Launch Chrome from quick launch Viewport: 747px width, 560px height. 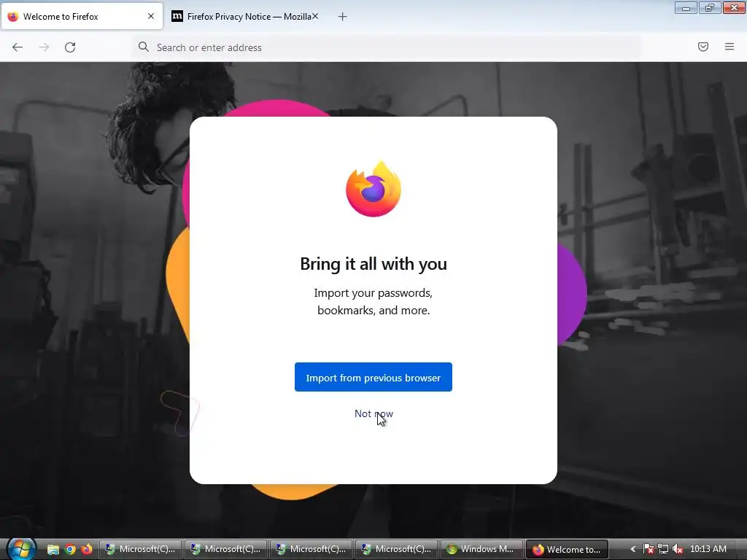coord(70,549)
